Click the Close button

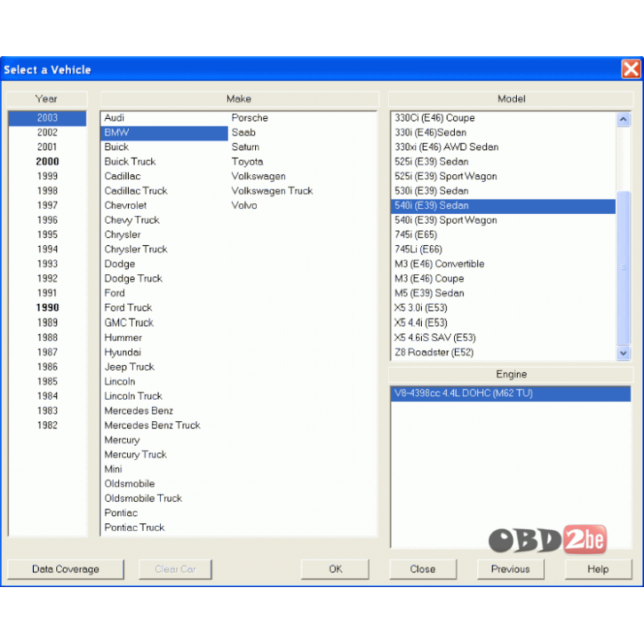point(423,569)
